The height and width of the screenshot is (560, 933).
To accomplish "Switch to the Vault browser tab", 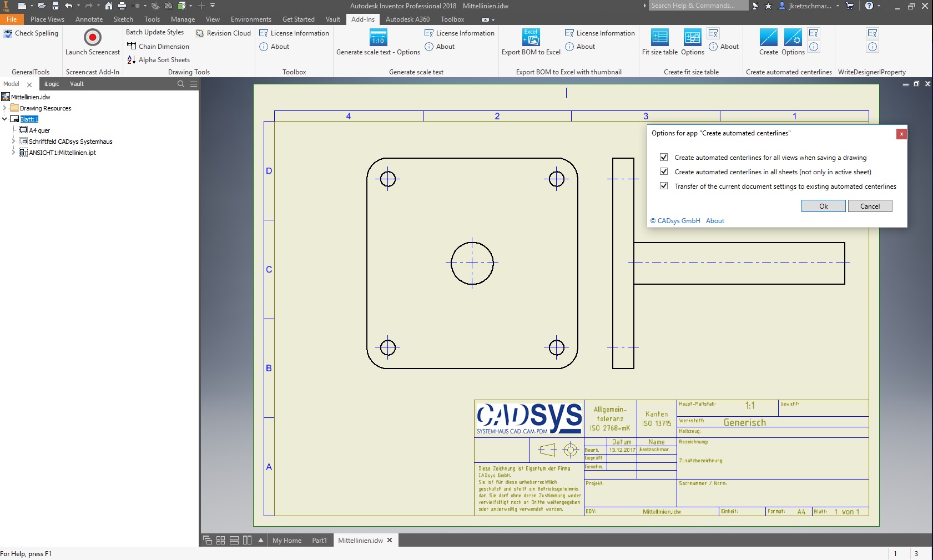I will click(x=77, y=84).
